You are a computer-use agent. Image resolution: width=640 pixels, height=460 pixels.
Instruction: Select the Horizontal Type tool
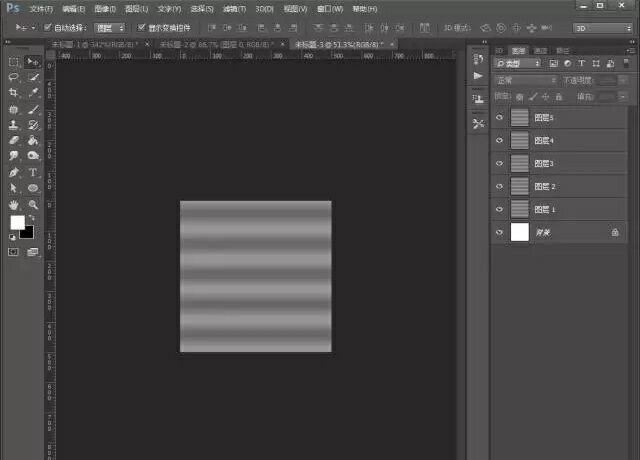[33, 172]
